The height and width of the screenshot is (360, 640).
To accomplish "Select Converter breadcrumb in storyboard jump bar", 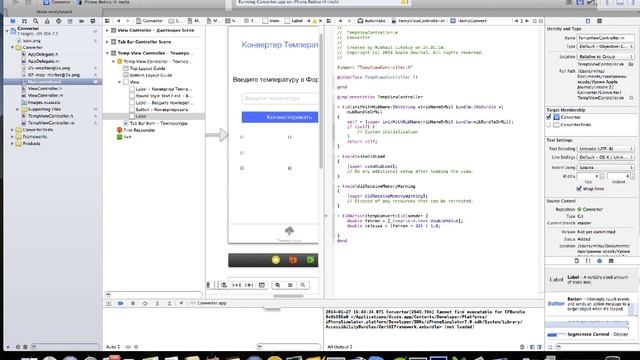I will pos(149,21).
